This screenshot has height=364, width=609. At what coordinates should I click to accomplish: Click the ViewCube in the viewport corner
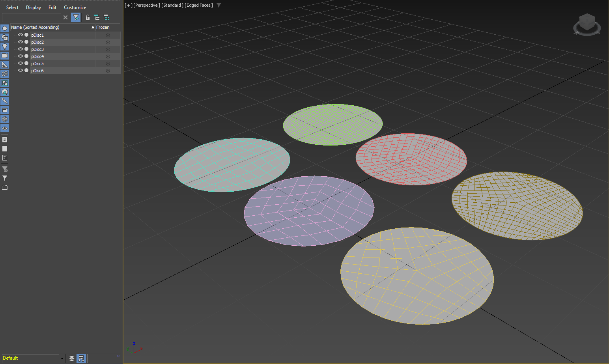(587, 24)
